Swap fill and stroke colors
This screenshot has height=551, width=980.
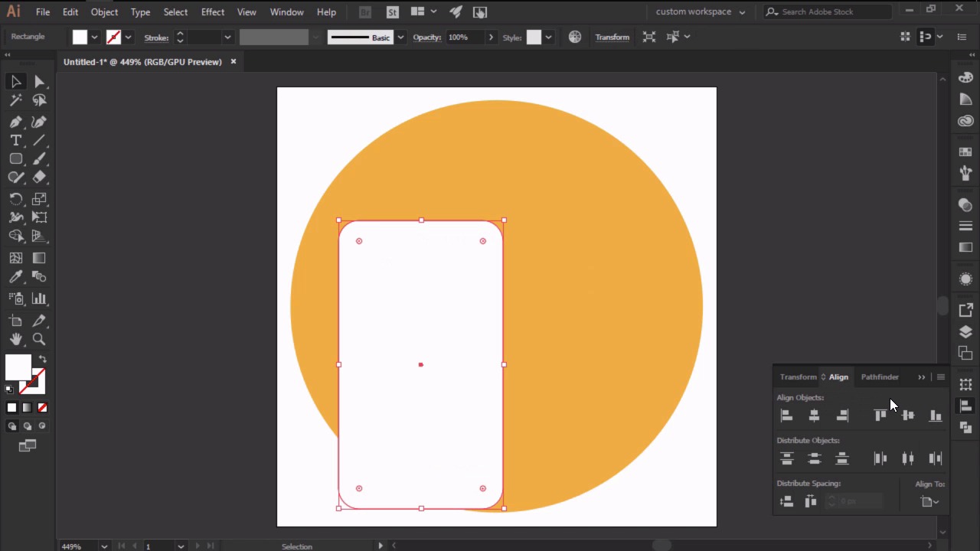point(42,358)
